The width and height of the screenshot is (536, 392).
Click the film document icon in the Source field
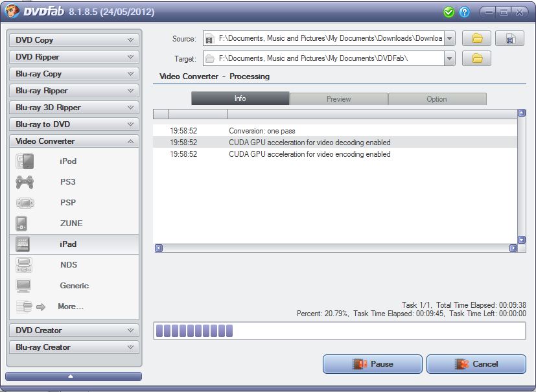click(209, 39)
